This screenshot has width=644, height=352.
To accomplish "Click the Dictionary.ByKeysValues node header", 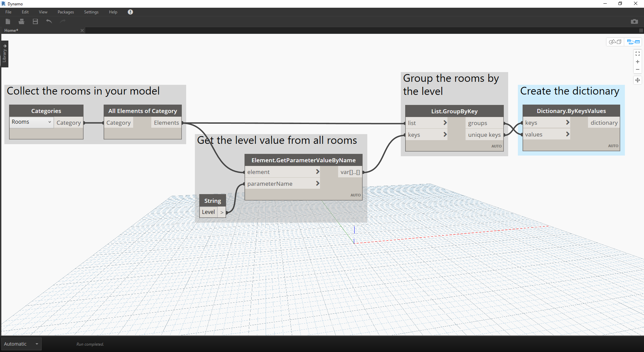I will pos(571,111).
